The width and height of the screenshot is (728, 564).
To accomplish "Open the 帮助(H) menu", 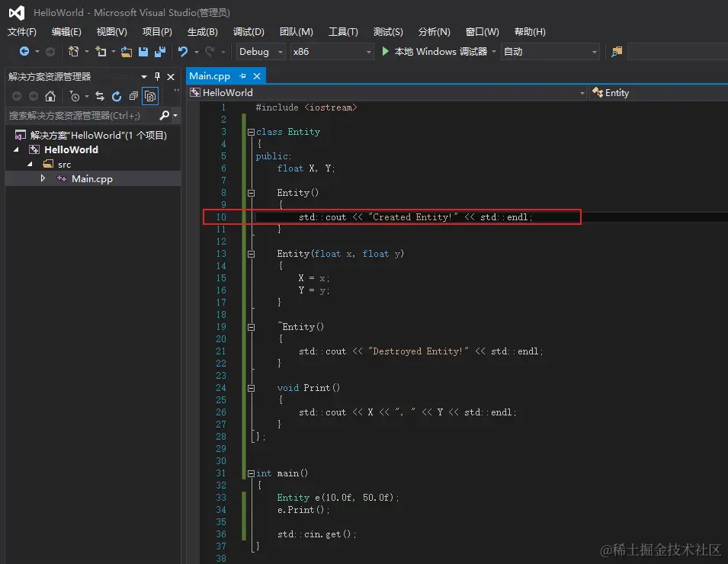I will pos(530,31).
